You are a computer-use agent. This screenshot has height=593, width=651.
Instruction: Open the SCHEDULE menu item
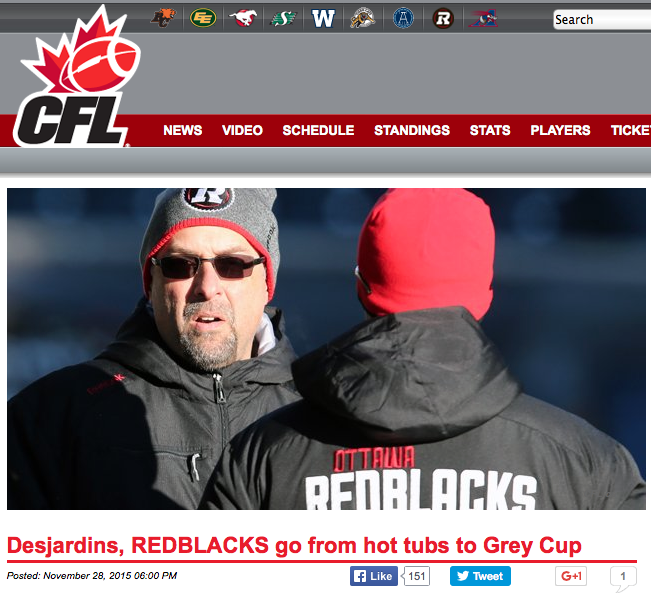click(318, 130)
